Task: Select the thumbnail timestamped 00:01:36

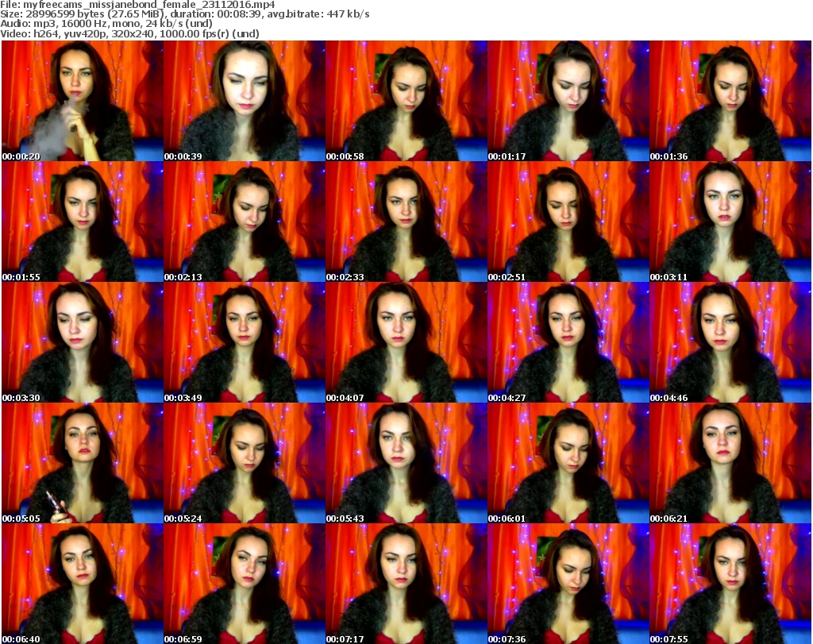Action: (x=730, y=101)
